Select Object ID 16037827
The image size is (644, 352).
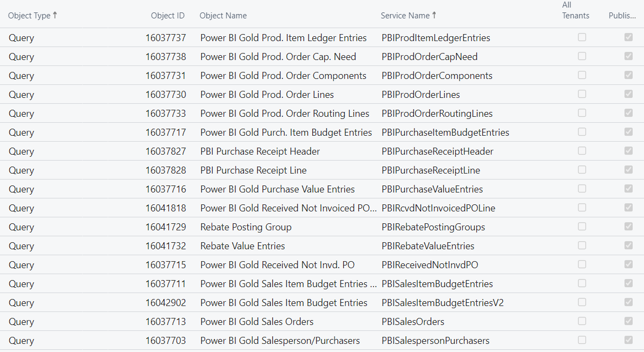pyautogui.click(x=166, y=151)
